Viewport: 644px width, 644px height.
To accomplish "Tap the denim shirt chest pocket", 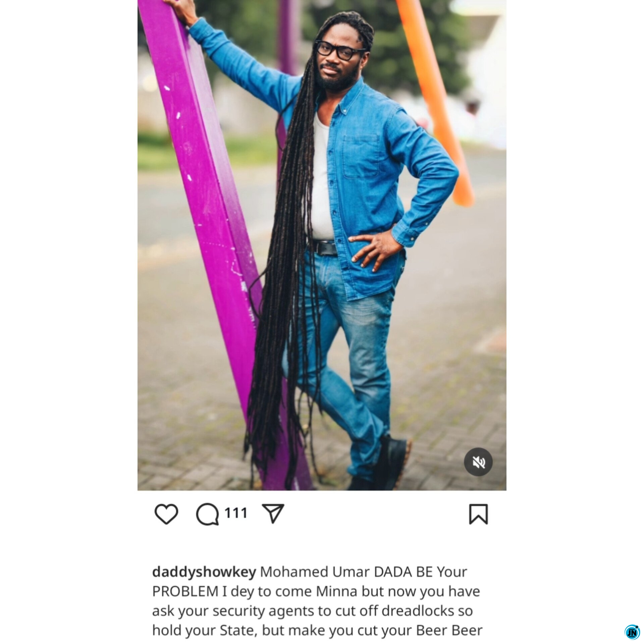I will pos(361,156).
